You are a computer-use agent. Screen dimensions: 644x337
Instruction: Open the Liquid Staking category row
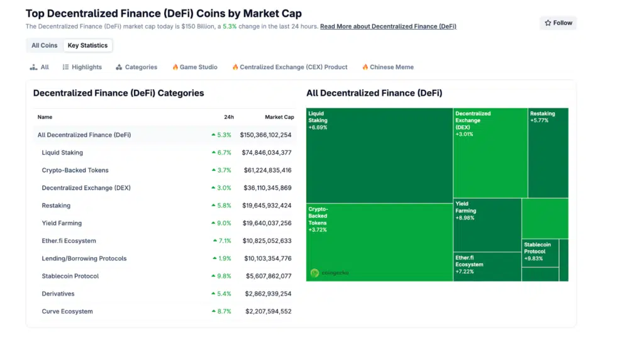(x=62, y=153)
